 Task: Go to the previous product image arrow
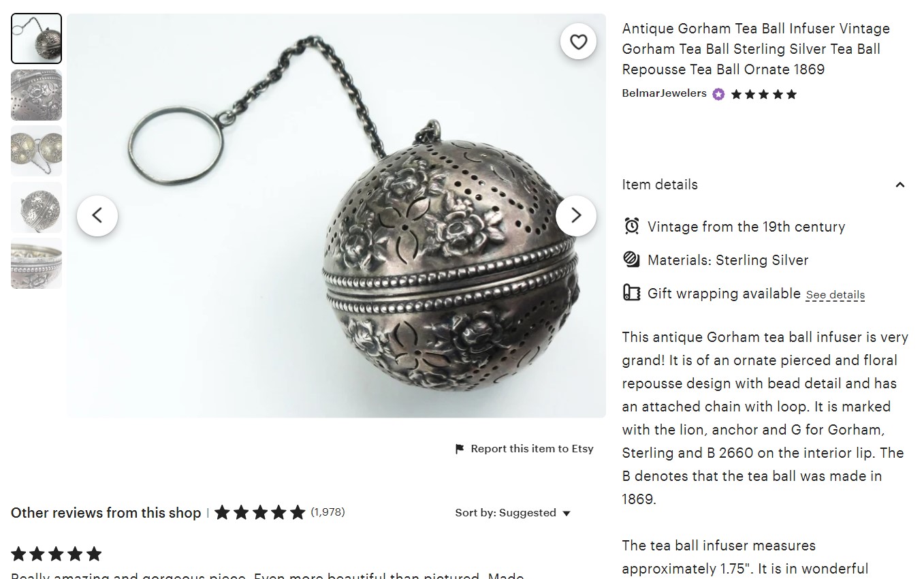97,215
